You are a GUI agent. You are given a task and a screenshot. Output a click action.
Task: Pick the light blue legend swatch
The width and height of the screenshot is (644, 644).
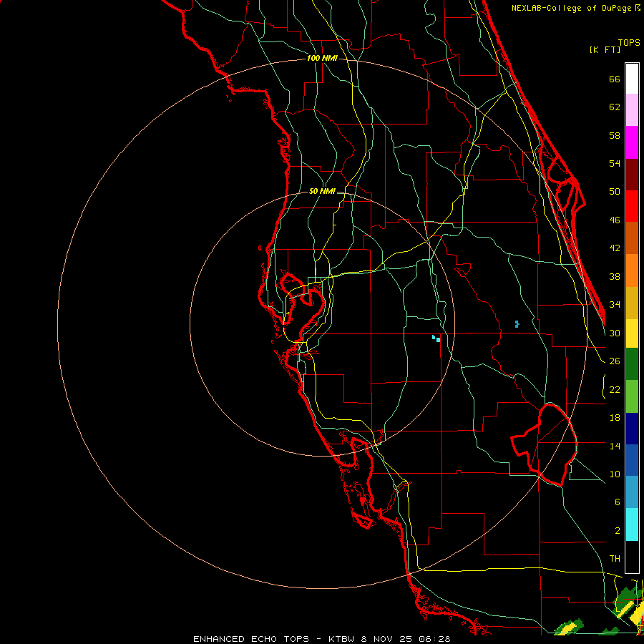632,492
